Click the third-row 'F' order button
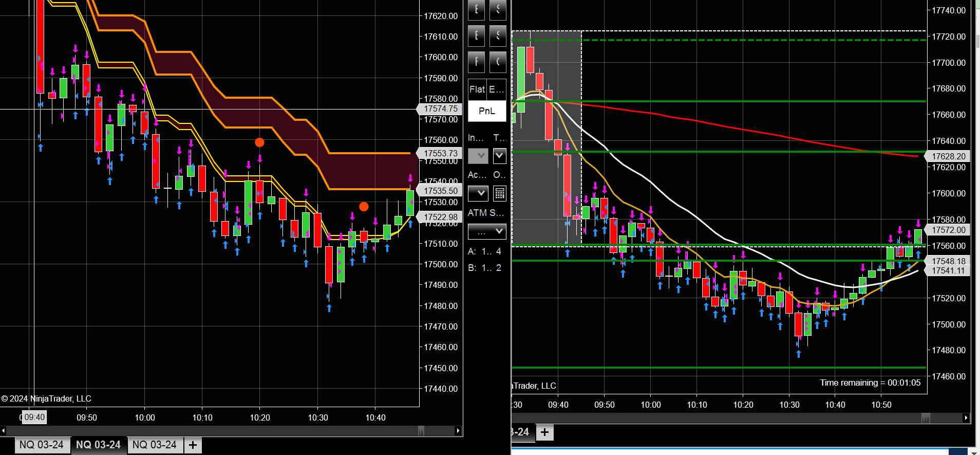 (x=476, y=62)
